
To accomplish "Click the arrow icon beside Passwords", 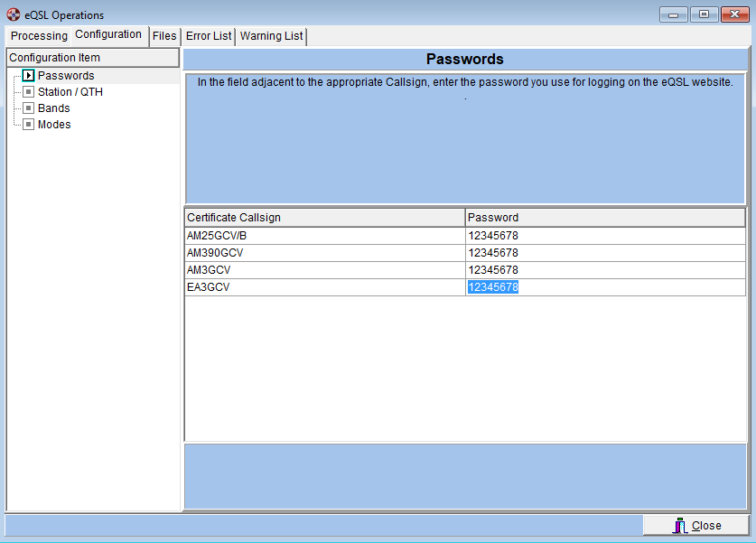I will [29, 76].
